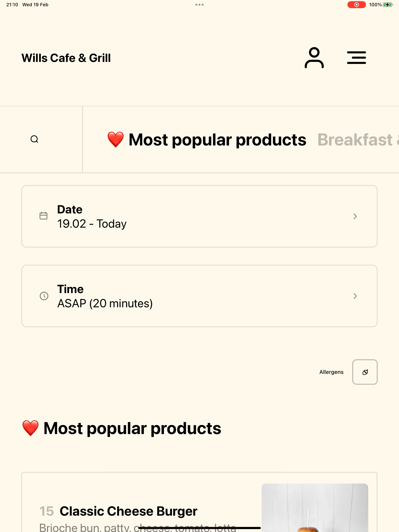Expand the Time chevron arrow
Screen dimensions: 399x532
pos(355,296)
